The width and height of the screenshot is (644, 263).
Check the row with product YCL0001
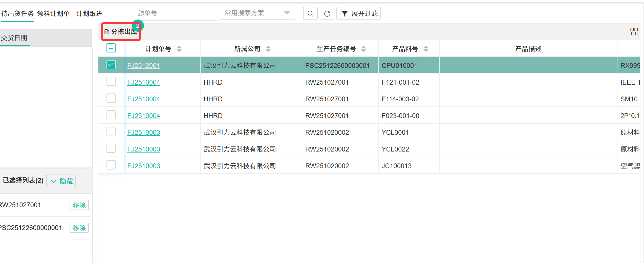111,132
